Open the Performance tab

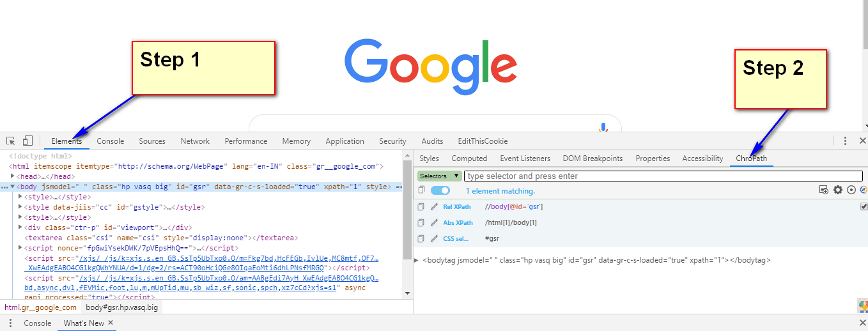pyautogui.click(x=246, y=141)
